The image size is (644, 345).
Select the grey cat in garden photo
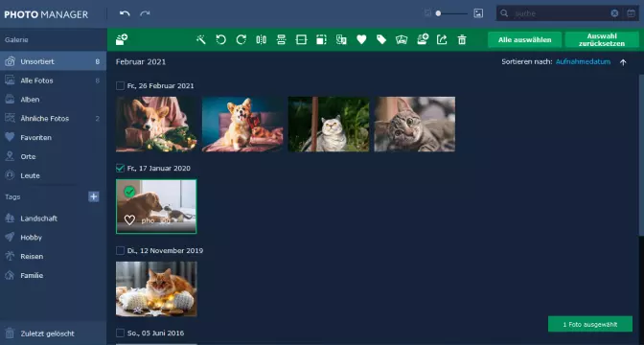tap(329, 124)
